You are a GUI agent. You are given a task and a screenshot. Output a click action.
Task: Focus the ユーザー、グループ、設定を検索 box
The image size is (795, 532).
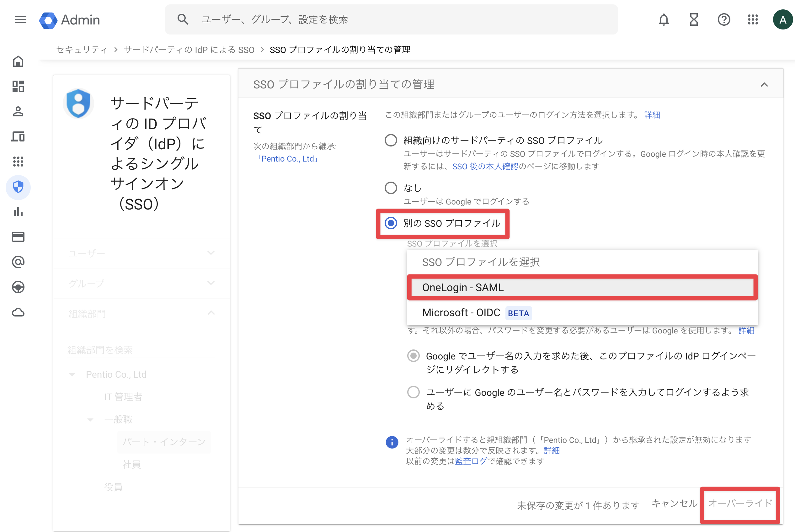click(391, 19)
